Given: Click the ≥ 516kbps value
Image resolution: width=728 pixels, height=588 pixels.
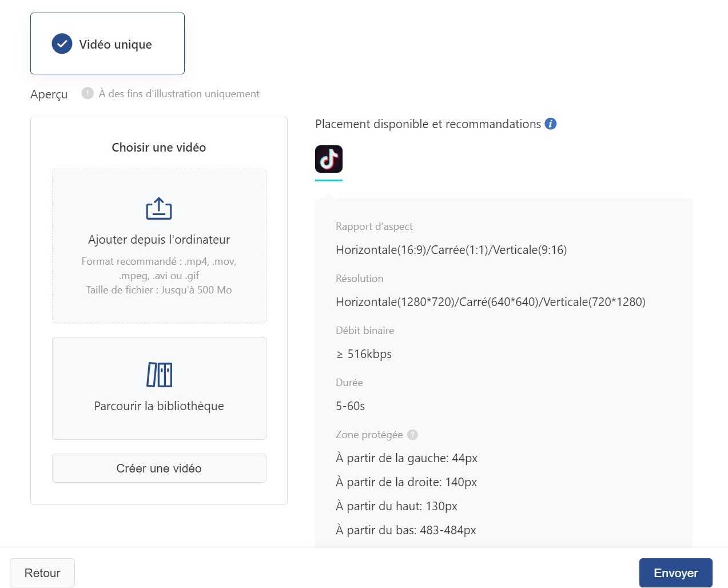Looking at the screenshot, I should click(x=364, y=354).
